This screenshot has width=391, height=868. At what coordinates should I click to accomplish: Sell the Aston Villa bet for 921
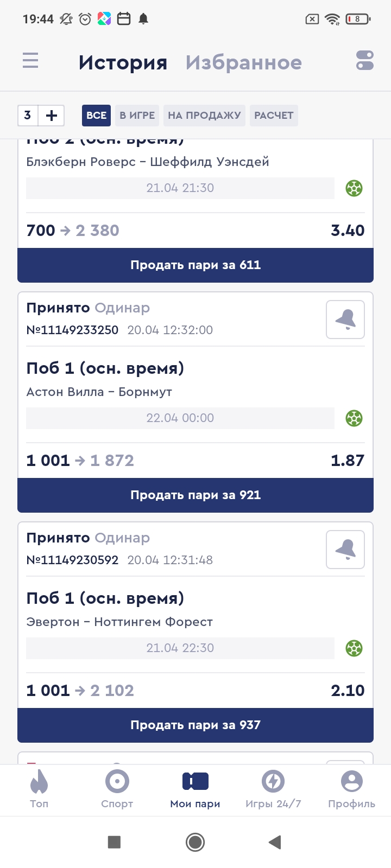[195, 495]
